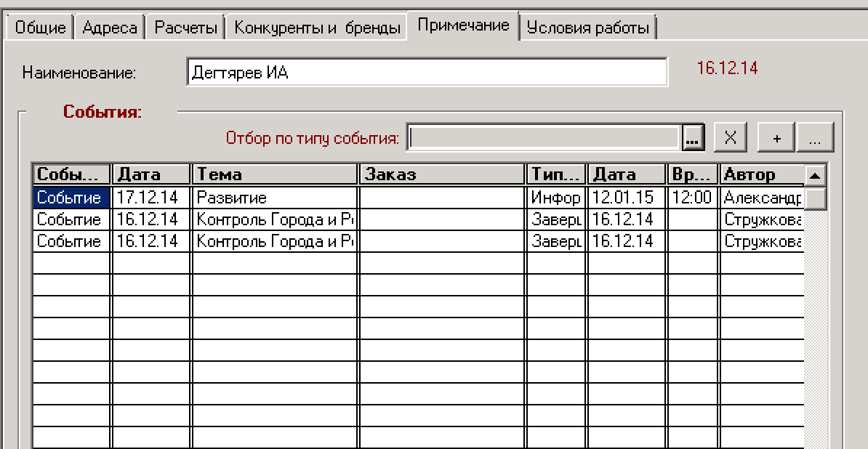Click the rightmost ellipsis button above table
Image resolution: width=868 pixels, height=449 pixels.
point(815,137)
